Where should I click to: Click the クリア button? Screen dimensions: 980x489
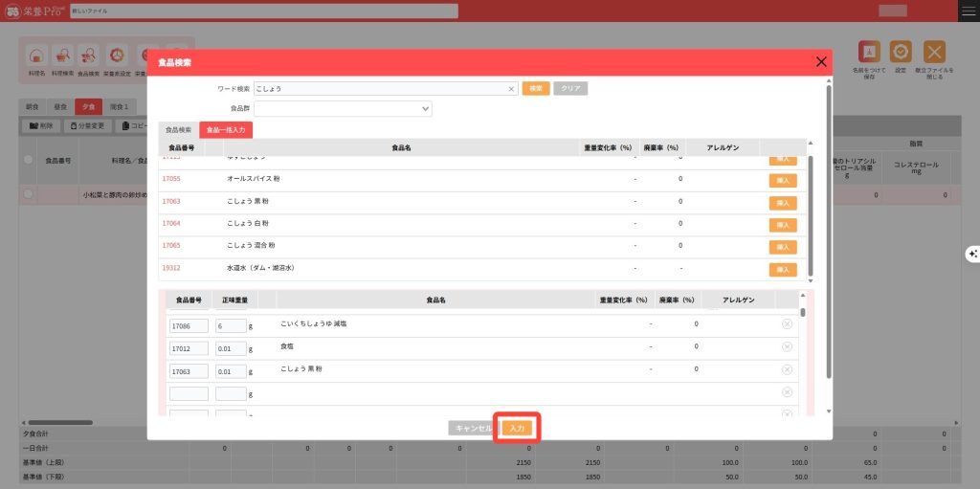pos(570,88)
